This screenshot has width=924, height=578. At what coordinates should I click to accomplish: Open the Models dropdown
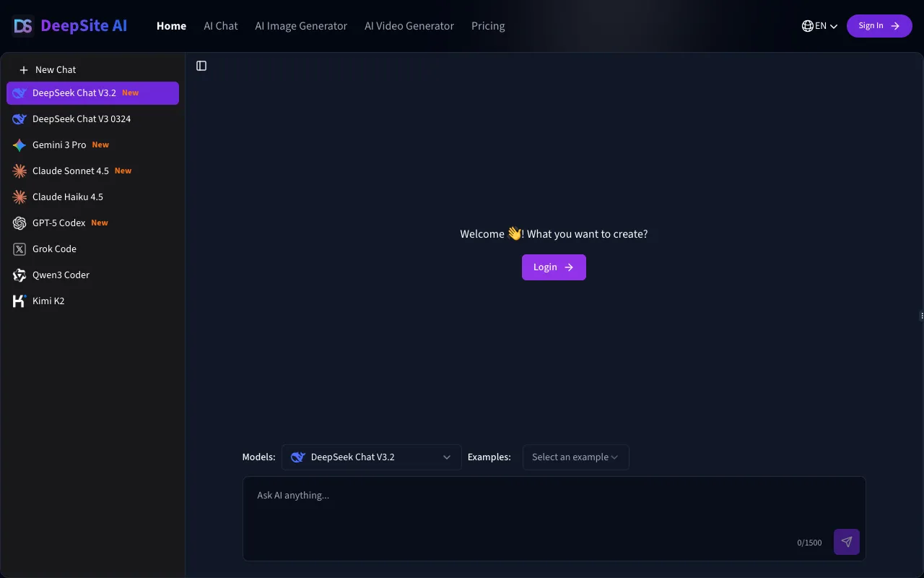tap(371, 457)
